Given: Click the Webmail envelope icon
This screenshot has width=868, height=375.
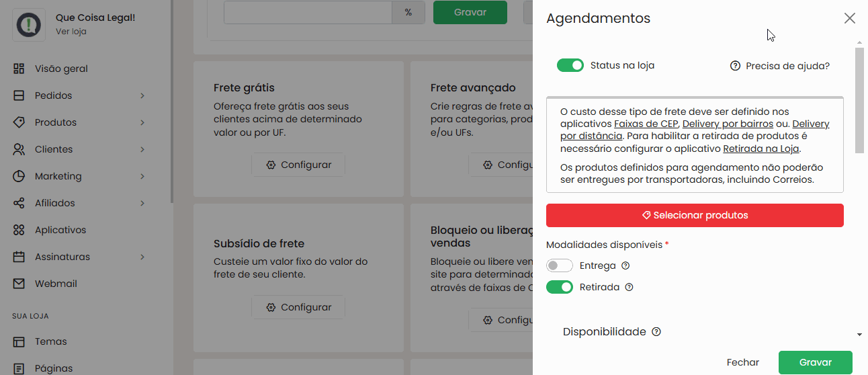Looking at the screenshot, I should coord(19,284).
